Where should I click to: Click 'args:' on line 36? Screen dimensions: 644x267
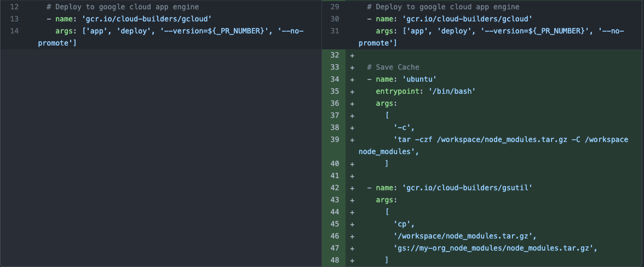pos(387,103)
